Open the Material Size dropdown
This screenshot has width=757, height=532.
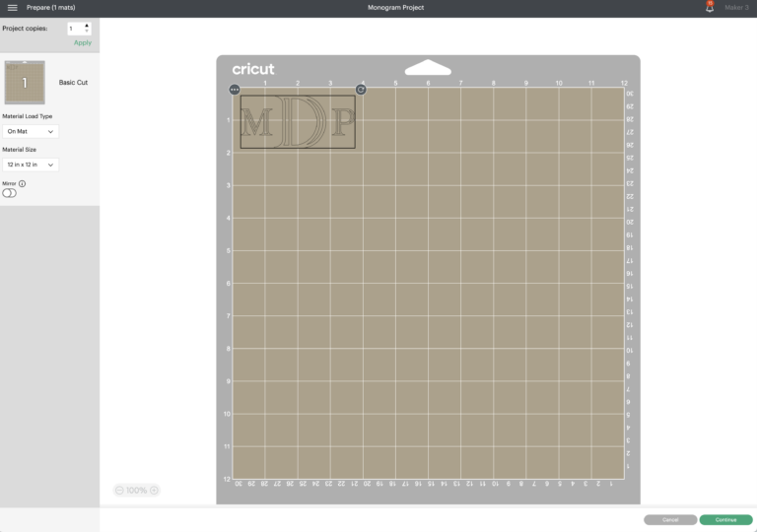tap(31, 165)
